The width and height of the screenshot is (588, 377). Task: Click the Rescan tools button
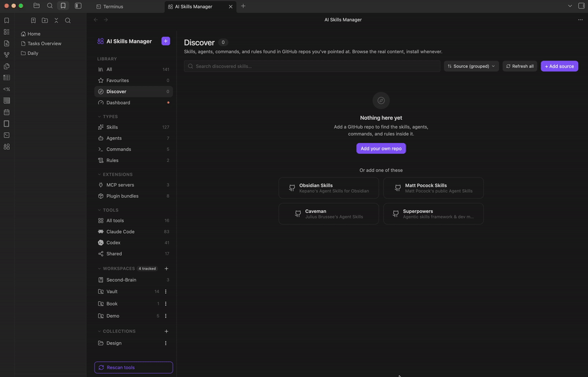[134, 368]
